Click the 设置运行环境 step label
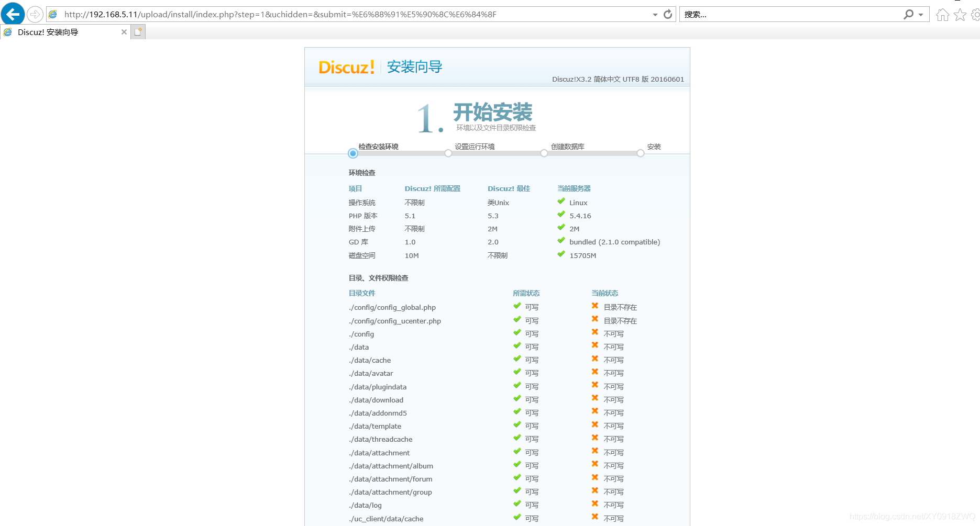 tap(475, 147)
